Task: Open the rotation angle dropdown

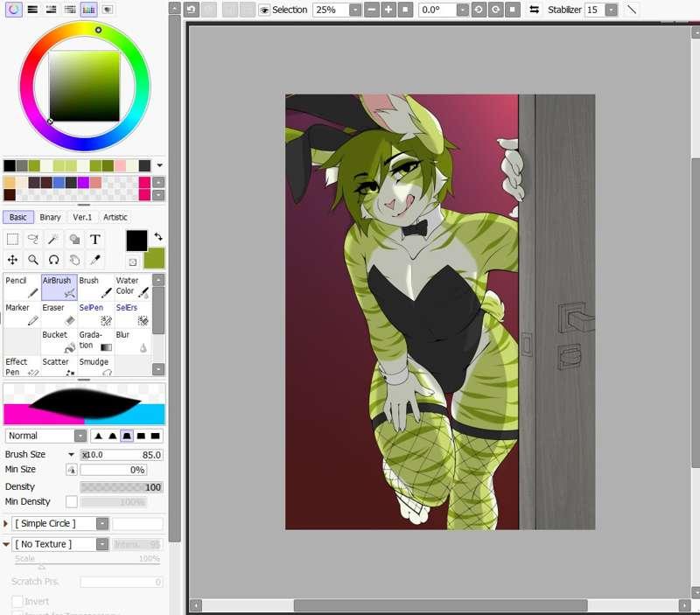Action: [463, 10]
